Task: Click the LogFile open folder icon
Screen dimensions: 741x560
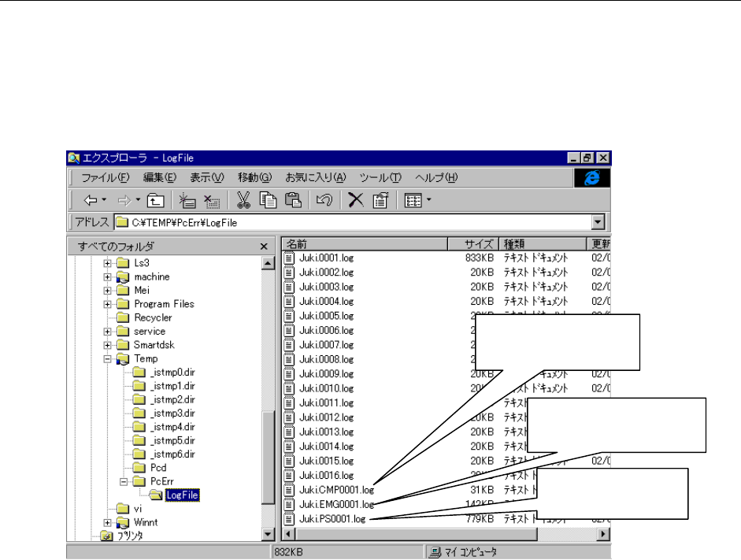Action: pos(156,495)
